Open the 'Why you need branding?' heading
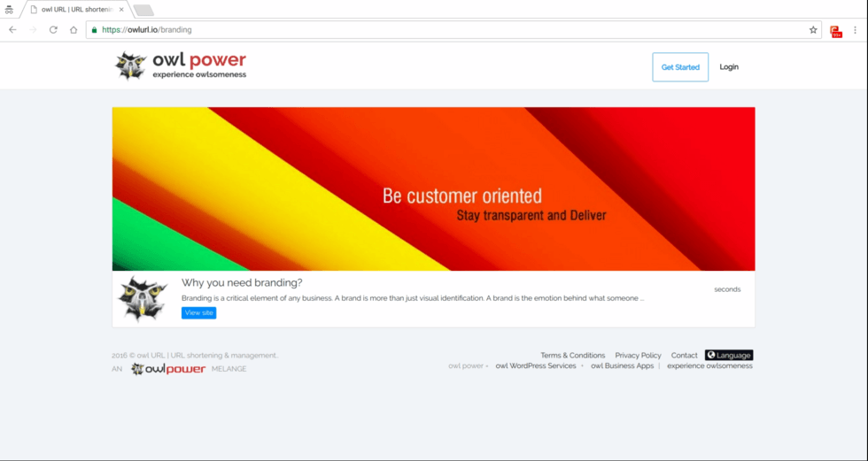 click(x=242, y=282)
